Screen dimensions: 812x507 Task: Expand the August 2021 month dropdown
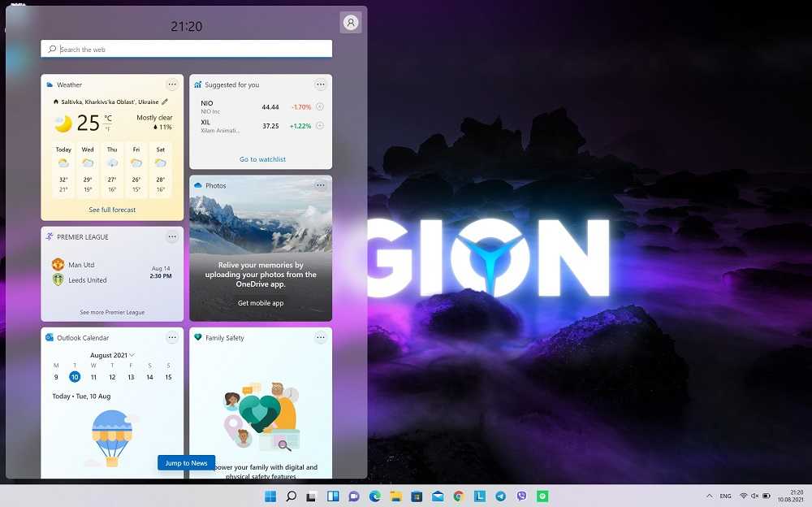[132, 355]
